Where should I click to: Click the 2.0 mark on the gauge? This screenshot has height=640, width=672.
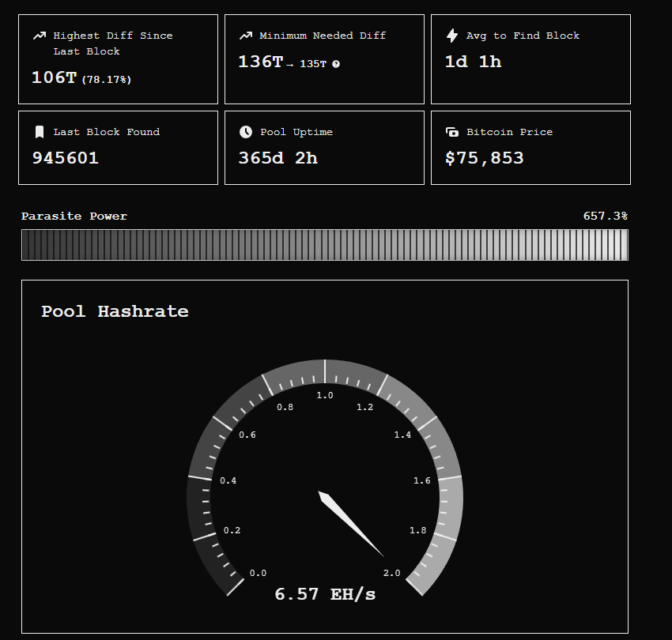pyautogui.click(x=391, y=573)
